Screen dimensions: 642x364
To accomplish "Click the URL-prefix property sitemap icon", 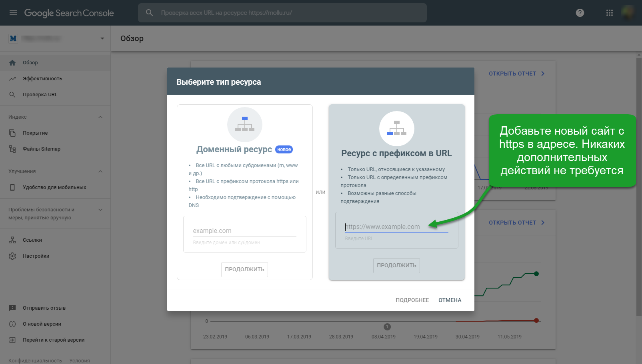I will (x=397, y=128).
